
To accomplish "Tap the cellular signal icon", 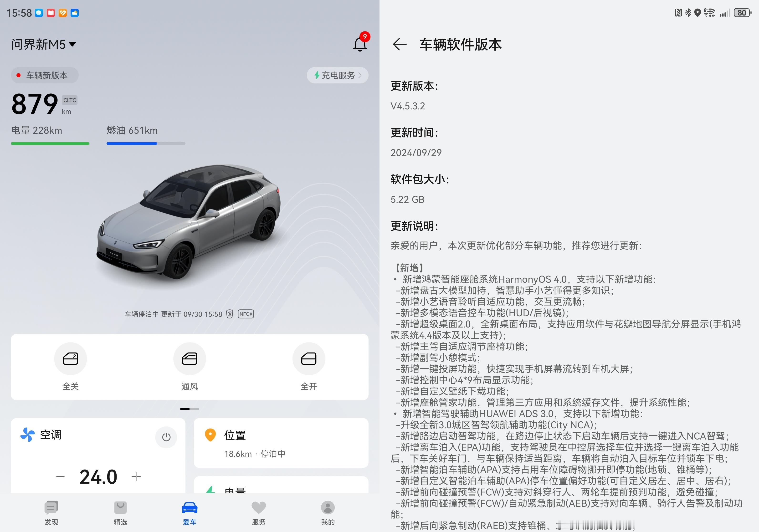I will tap(725, 13).
